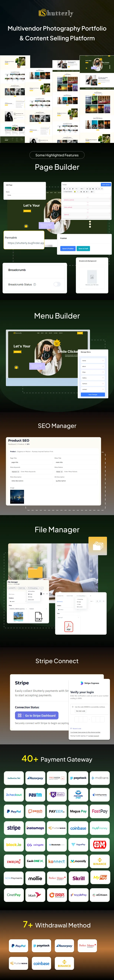
Task: Choose the mollie payment card
Action: point(35,878)
